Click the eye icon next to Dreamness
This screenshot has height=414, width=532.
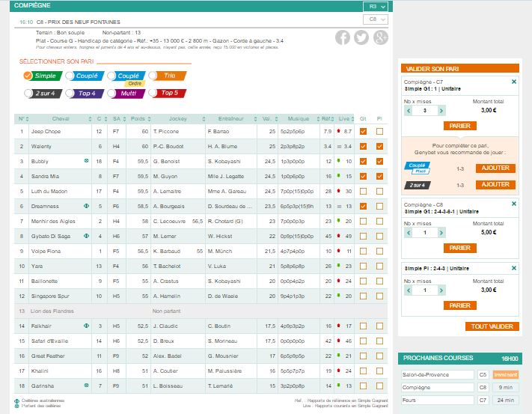(x=86, y=204)
